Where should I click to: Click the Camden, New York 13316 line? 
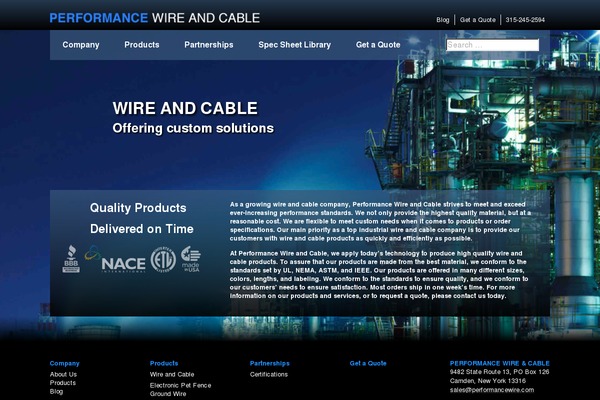(488, 381)
